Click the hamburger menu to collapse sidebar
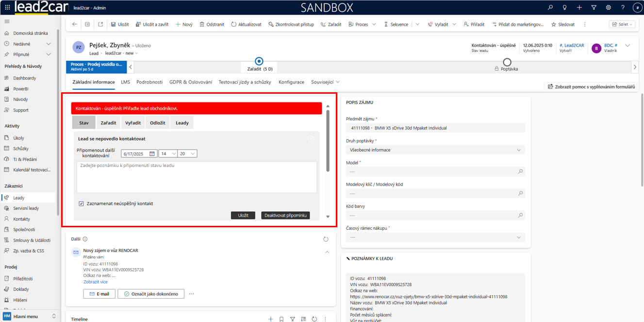Viewport: 644px width, 322px height. tap(7, 21)
